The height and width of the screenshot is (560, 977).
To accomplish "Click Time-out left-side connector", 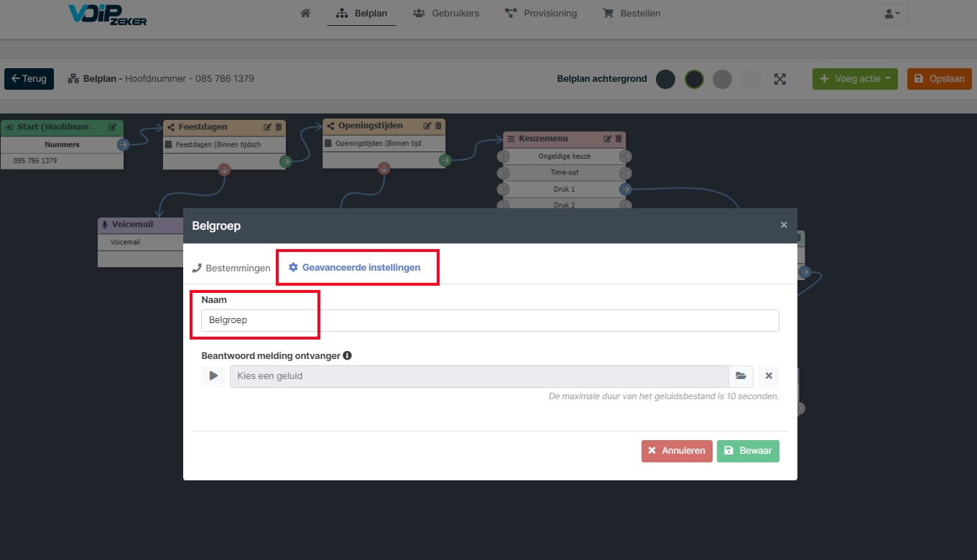I will click(503, 173).
